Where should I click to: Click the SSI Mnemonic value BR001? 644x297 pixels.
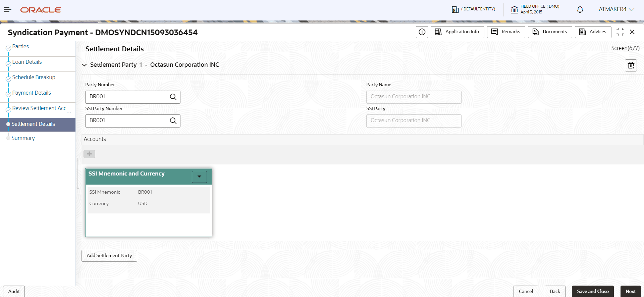pyautogui.click(x=145, y=192)
